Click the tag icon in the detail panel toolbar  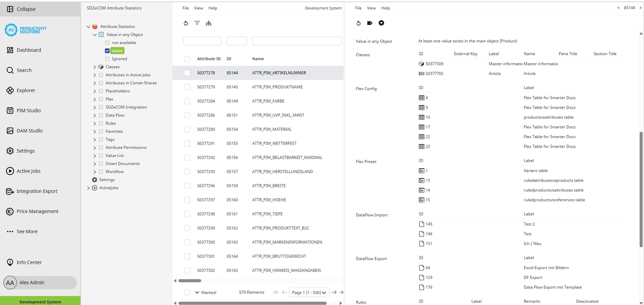[370, 23]
